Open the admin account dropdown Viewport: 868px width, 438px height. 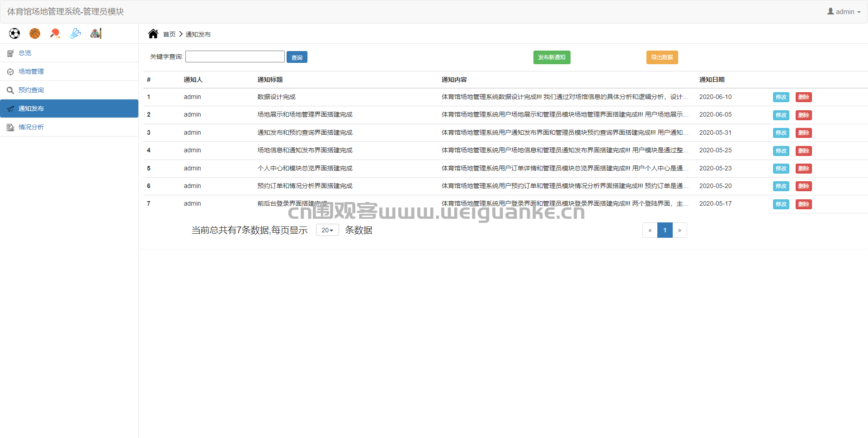[x=844, y=12]
